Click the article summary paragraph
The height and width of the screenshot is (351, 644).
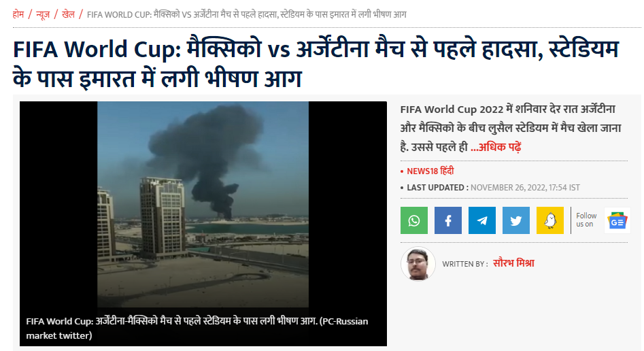click(x=511, y=128)
